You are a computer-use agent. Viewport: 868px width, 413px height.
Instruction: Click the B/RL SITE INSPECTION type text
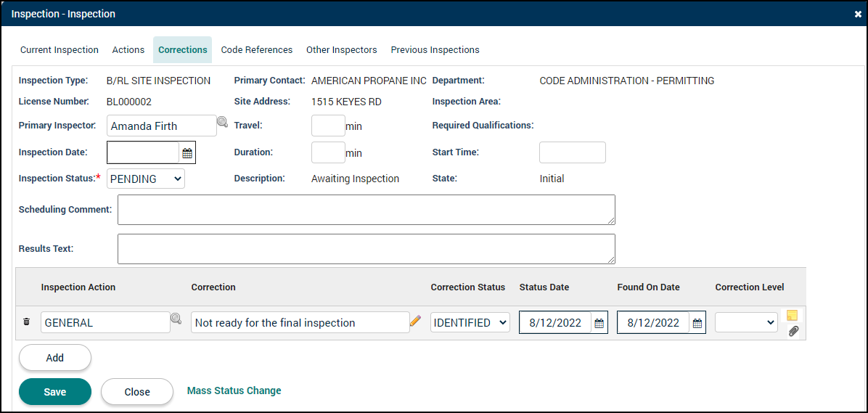[158, 81]
